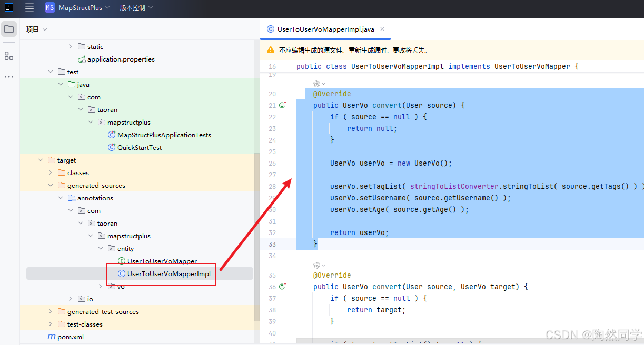
Task: Click the classes folder icon
Action: 62,173
